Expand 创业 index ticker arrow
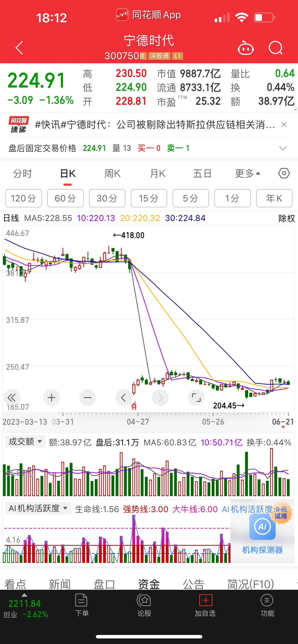This screenshot has height=644, width=298. [24, 595]
